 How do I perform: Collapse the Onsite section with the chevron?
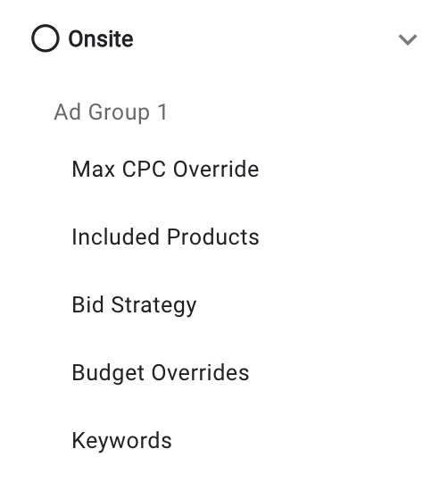tap(408, 39)
